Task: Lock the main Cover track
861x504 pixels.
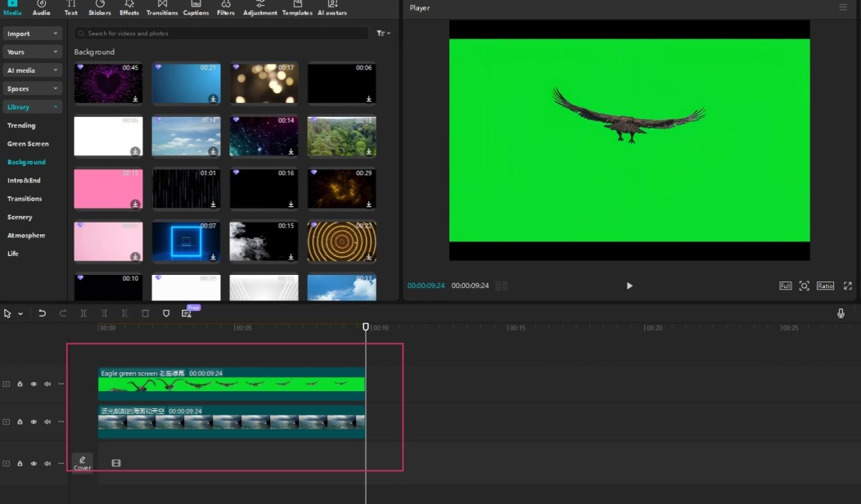Action: [20, 463]
